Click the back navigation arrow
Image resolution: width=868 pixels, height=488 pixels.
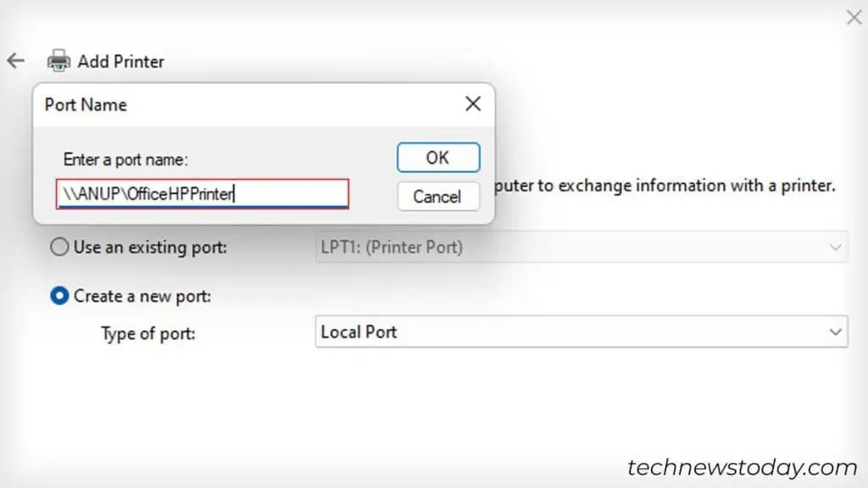(16, 59)
